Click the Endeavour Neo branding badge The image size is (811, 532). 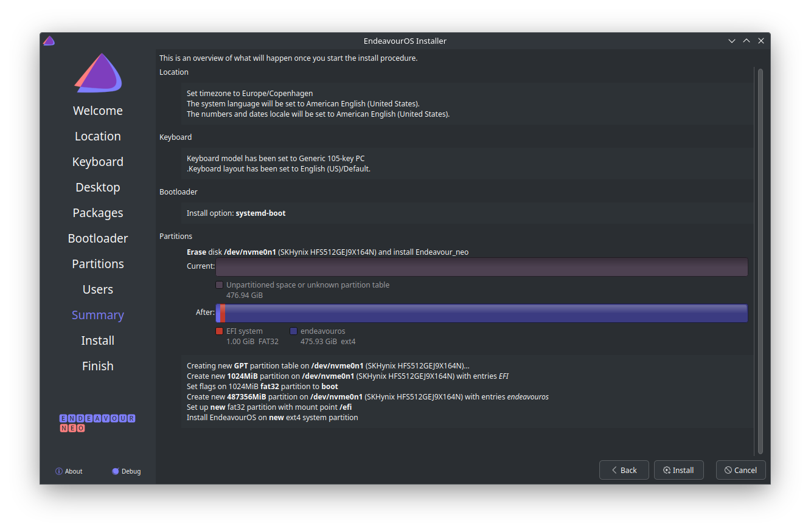coord(97,423)
